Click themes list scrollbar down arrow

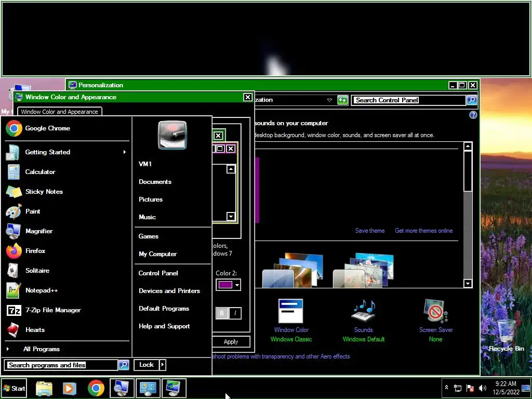468,283
